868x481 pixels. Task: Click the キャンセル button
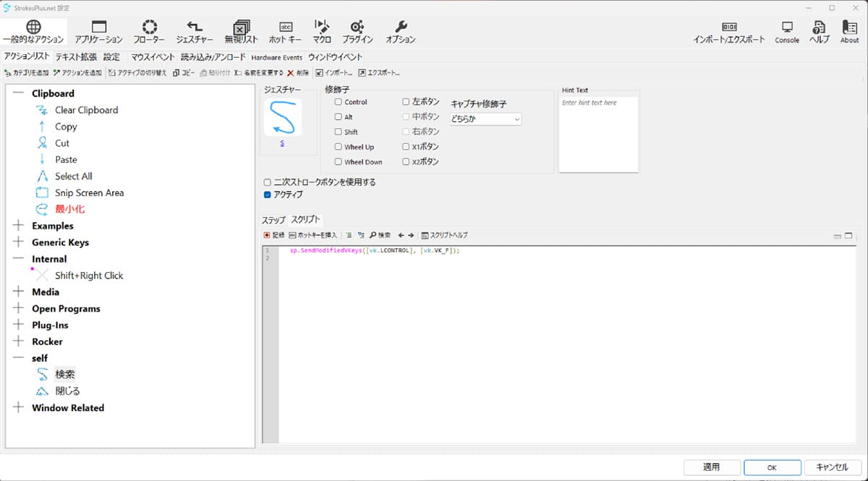point(832,467)
